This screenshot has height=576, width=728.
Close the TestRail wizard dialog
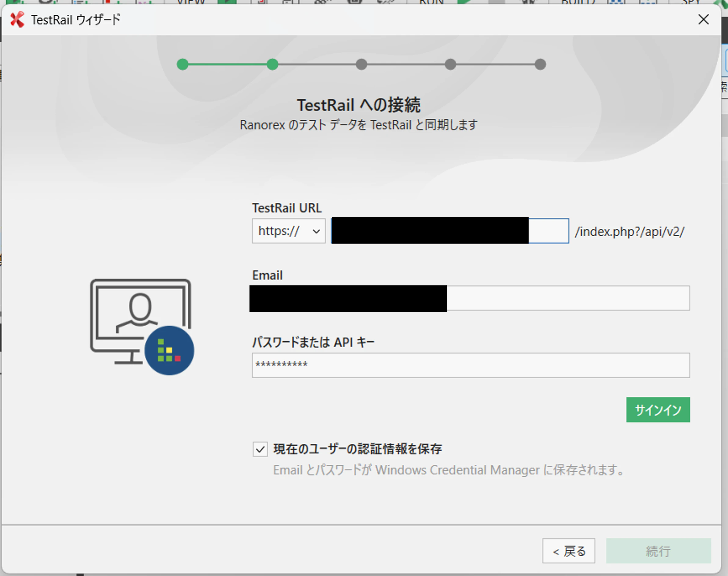click(x=703, y=20)
